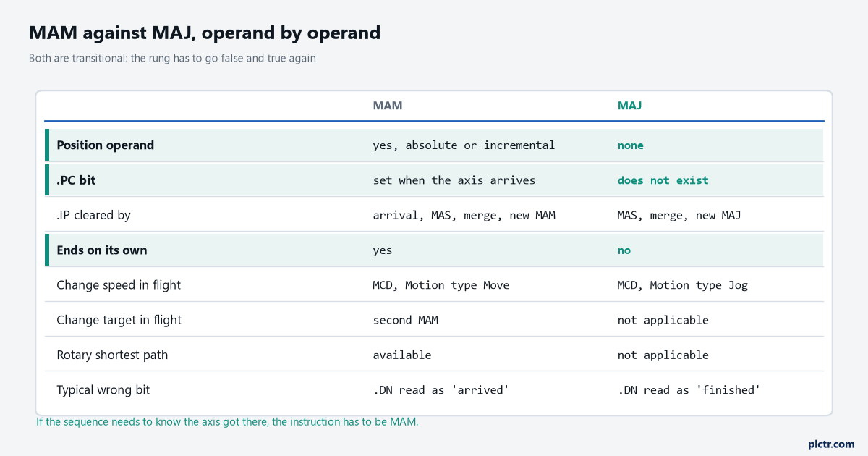868x456 pixels.
Task: Click the MAJ column header
Action: pyautogui.click(x=629, y=106)
